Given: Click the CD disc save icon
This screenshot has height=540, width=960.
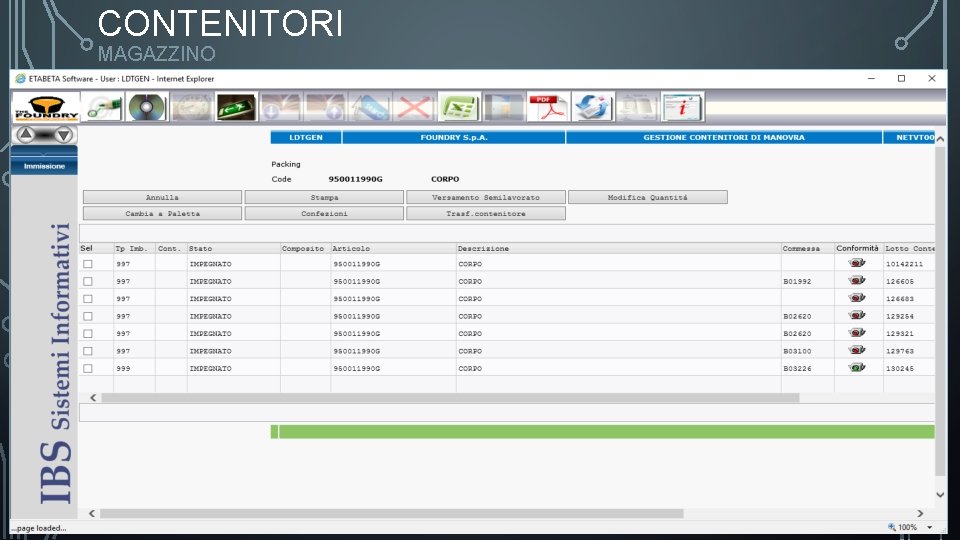Looking at the screenshot, I should coord(147,108).
